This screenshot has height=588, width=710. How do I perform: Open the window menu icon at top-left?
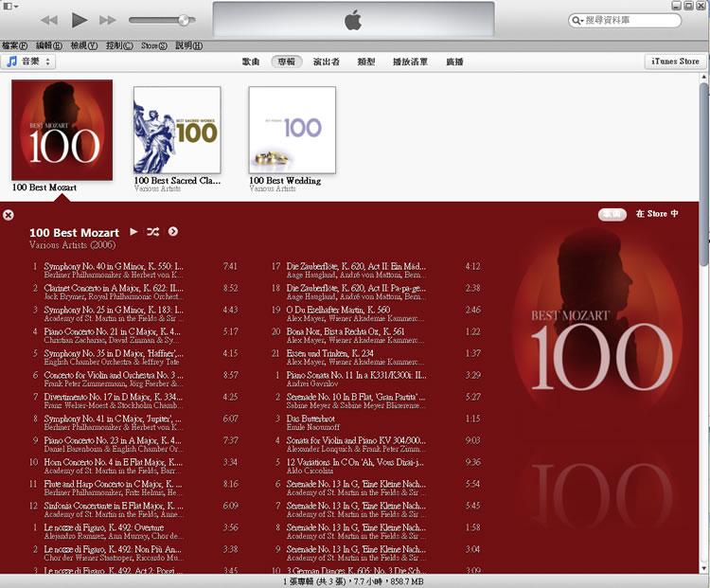(10, 7)
